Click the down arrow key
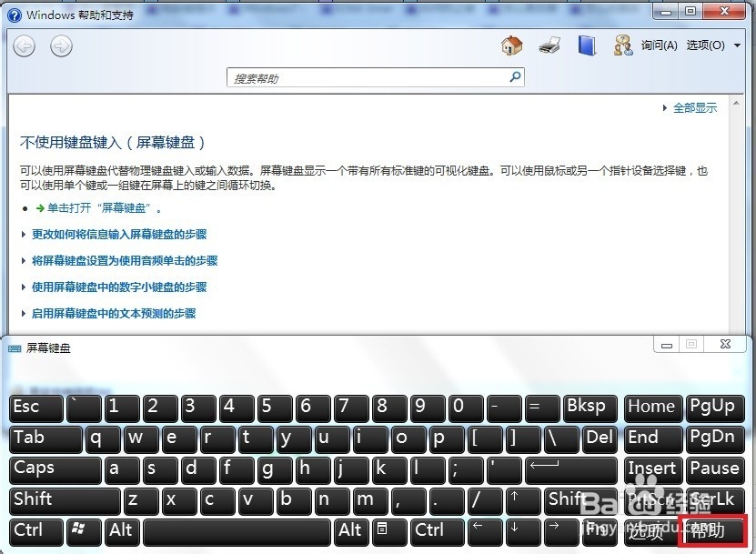This screenshot has width=756, height=554. [522, 532]
